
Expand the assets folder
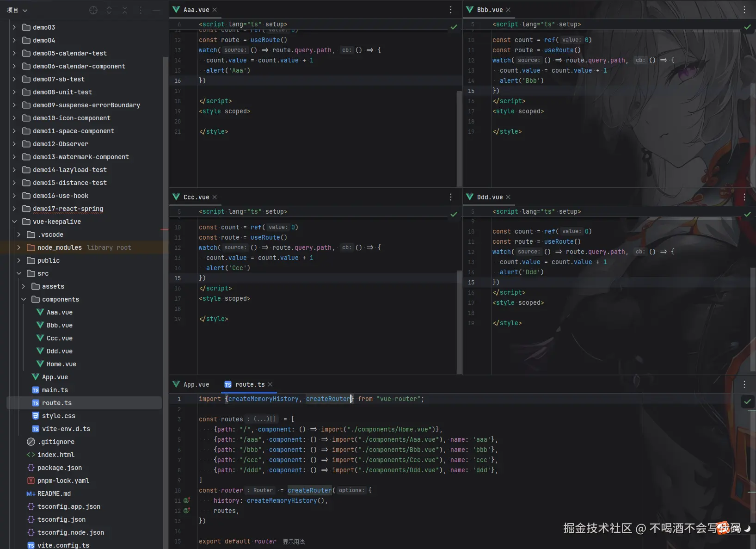23,286
